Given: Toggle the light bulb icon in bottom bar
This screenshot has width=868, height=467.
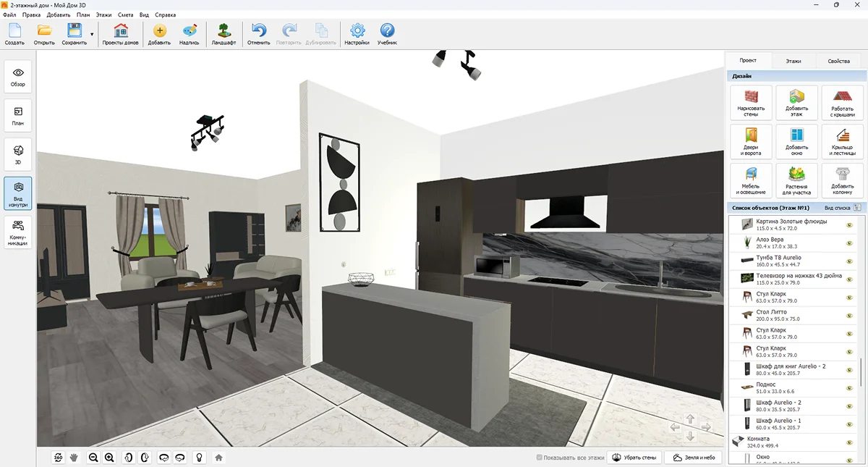Looking at the screenshot, I should tap(198, 458).
